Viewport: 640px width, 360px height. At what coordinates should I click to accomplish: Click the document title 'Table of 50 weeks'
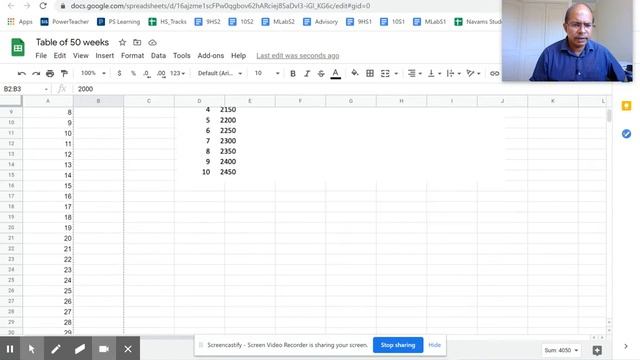tap(72, 42)
